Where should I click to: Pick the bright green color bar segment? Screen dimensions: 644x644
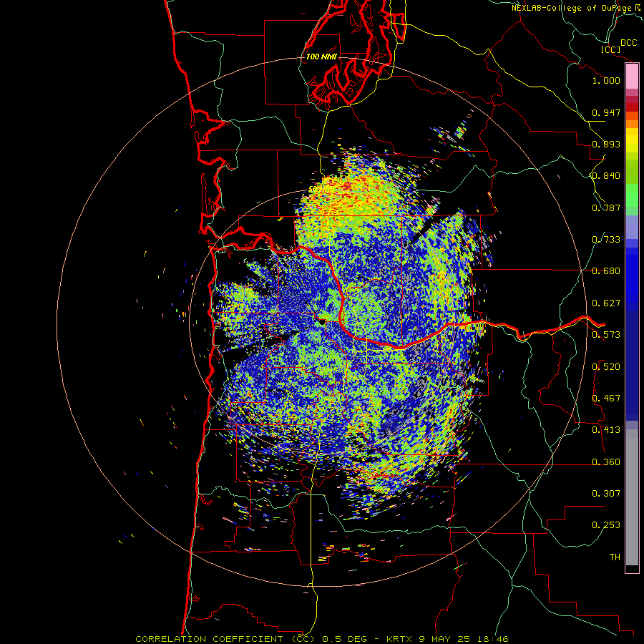(632, 195)
